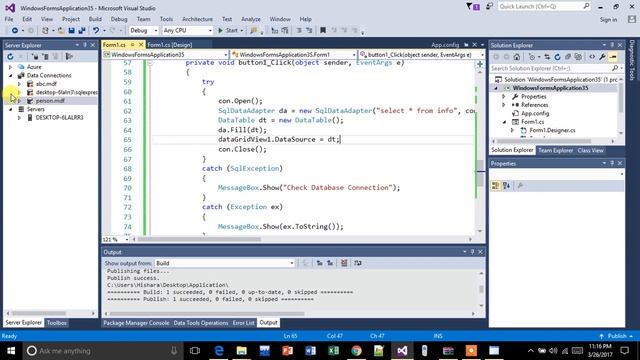Click Publish in the status bar
Image resolution: width=640 pixels, height=360 pixels.
tap(617, 336)
